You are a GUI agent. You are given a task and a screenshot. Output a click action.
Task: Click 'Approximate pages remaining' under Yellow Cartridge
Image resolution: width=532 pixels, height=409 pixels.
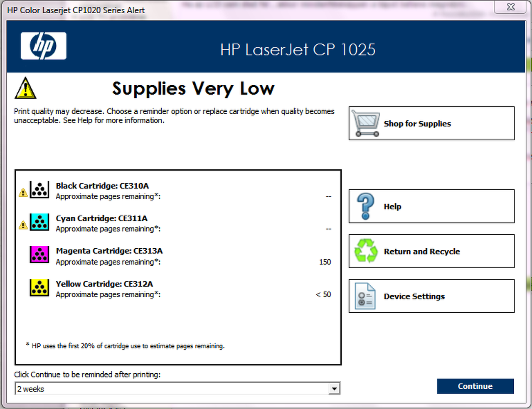[x=108, y=294]
